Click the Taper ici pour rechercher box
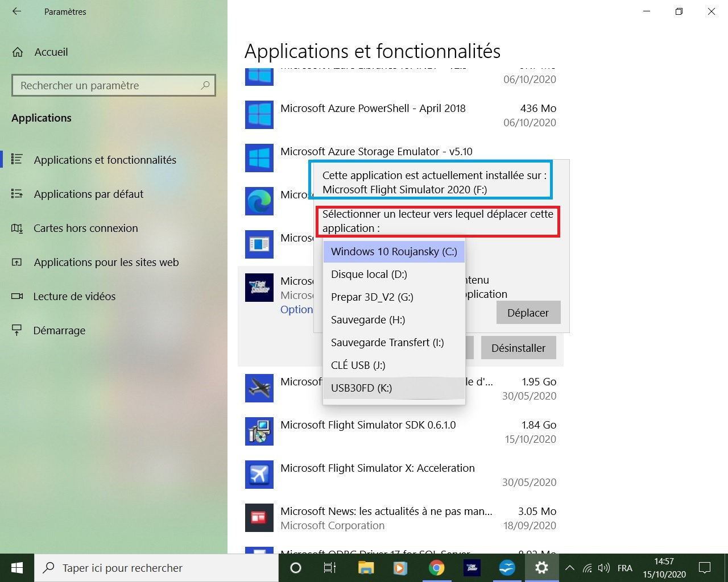Viewport: 728px width, 582px height. click(x=156, y=568)
